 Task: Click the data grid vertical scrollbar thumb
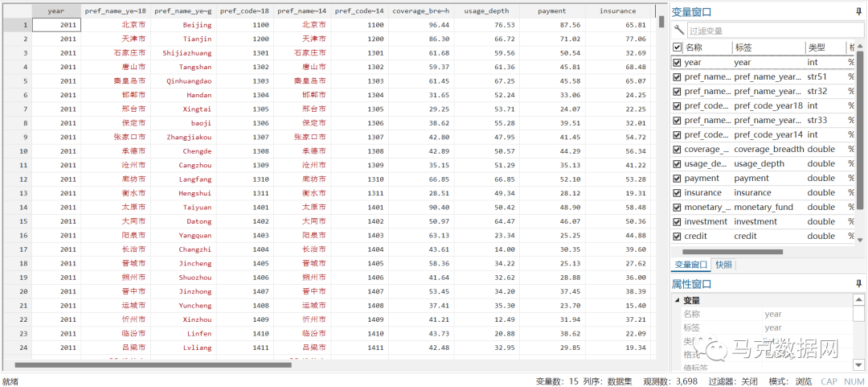[x=661, y=22]
